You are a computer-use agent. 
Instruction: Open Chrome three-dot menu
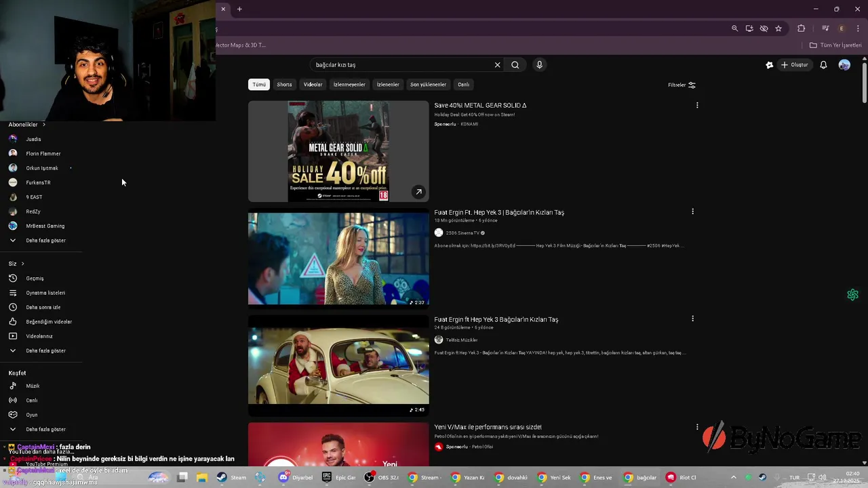(858, 28)
